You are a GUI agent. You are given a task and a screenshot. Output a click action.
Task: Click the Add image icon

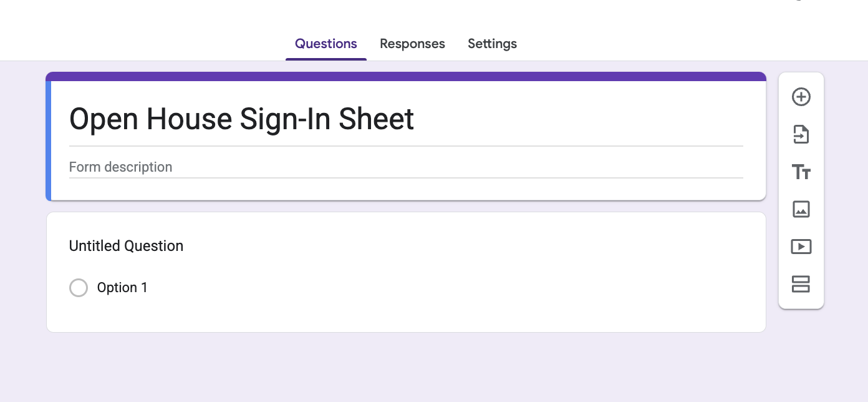801,209
